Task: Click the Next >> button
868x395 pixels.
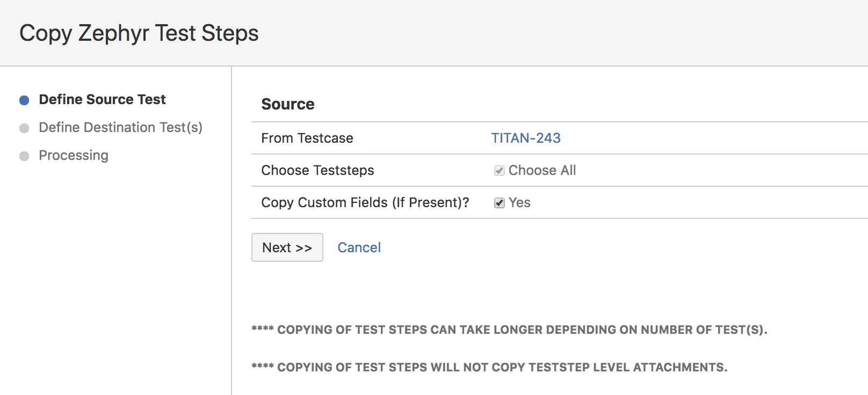Action: (x=287, y=247)
